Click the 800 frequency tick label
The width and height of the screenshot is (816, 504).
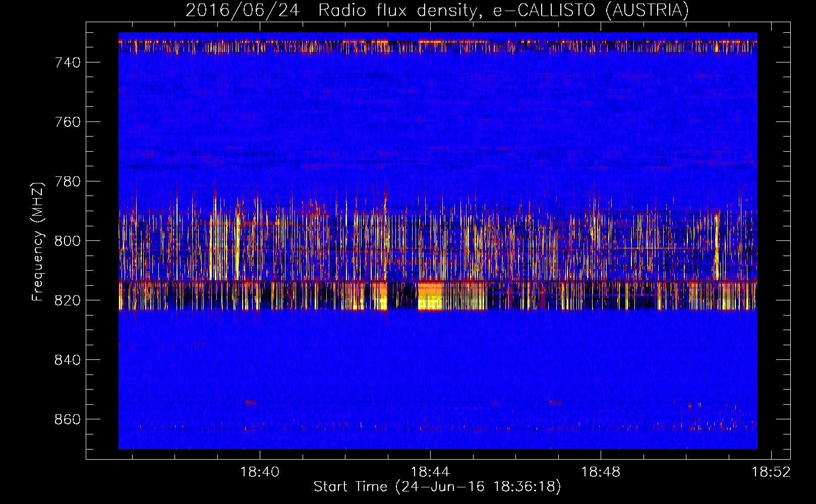tap(68, 241)
